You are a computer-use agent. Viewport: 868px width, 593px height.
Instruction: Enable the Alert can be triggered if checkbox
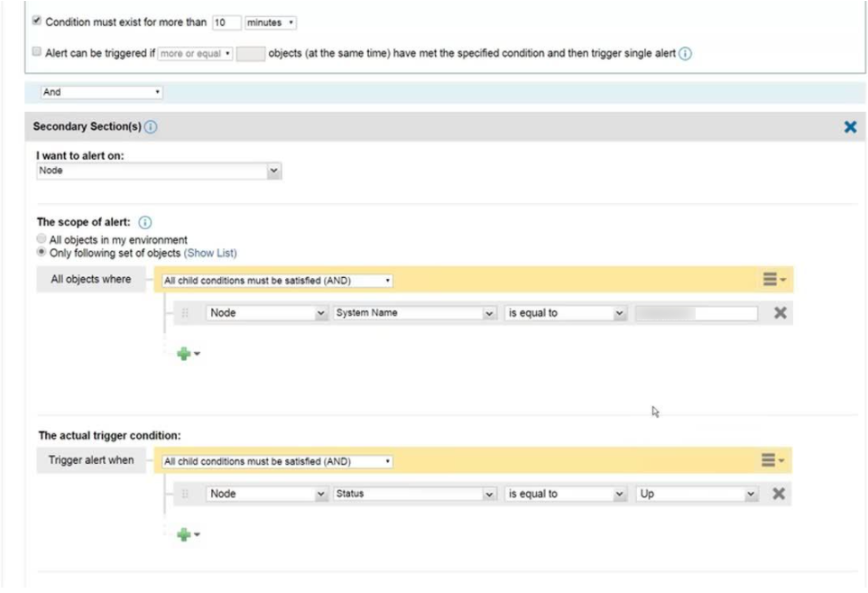coord(36,51)
